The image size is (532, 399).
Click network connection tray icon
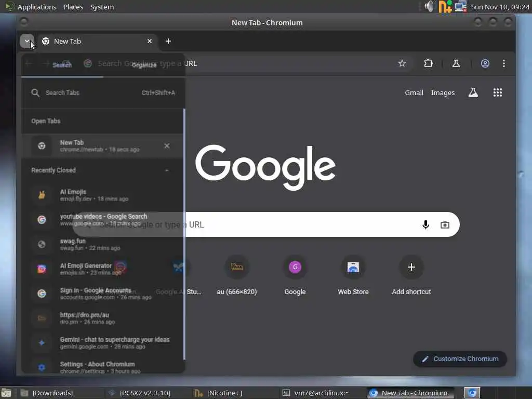460,6
